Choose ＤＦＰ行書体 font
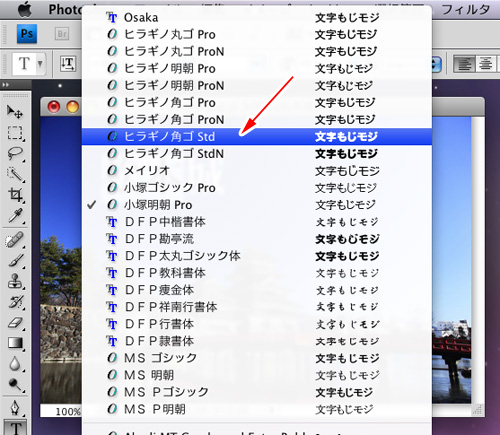The height and width of the screenshot is (435, 500). [257, 324]
